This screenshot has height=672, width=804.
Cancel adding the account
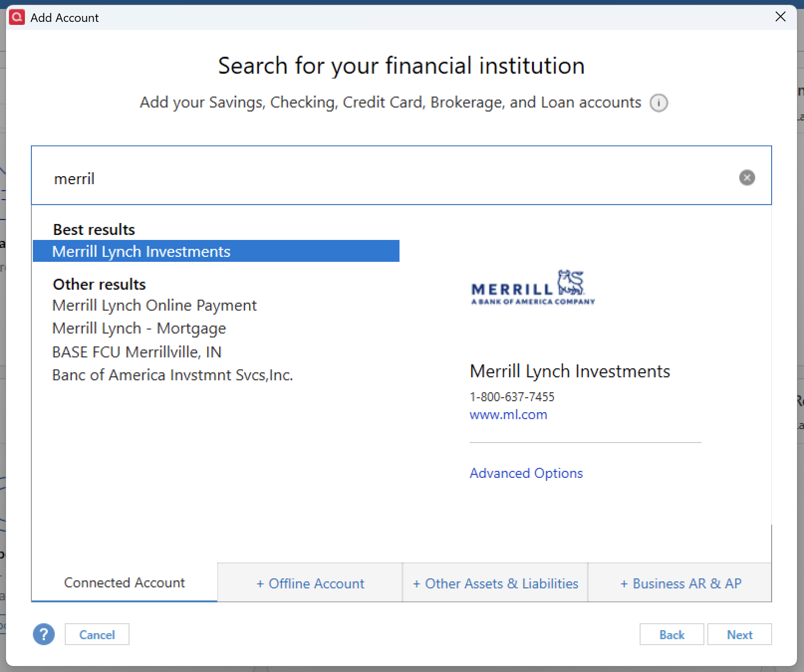click(97, 634)
